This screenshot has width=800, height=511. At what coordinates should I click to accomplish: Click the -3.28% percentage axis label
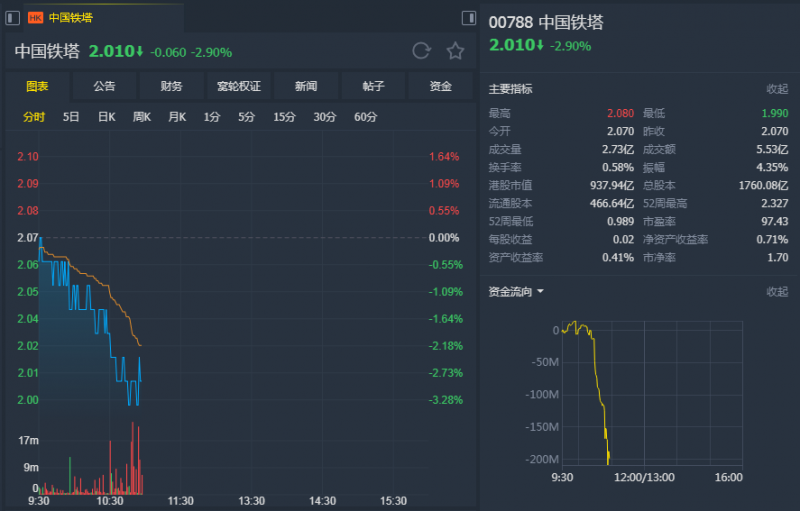(x=445, y=400)
